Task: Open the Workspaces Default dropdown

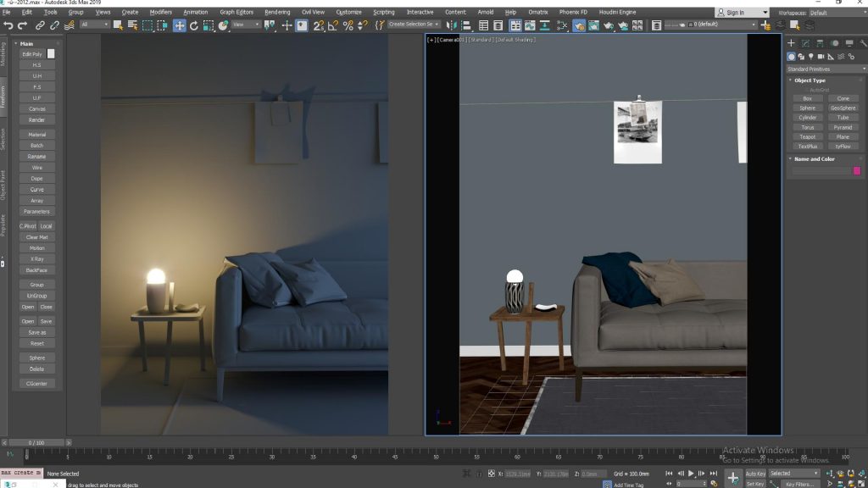Action: [x=835, y=13]
